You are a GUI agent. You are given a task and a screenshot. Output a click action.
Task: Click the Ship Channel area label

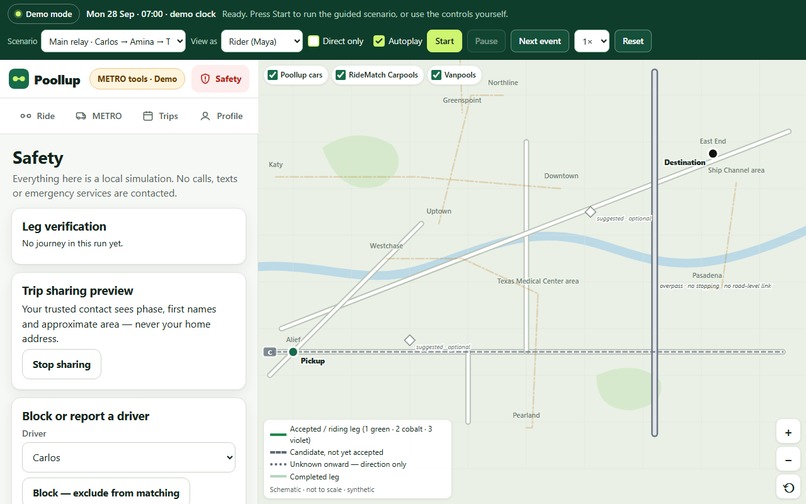tap(736, 170)
